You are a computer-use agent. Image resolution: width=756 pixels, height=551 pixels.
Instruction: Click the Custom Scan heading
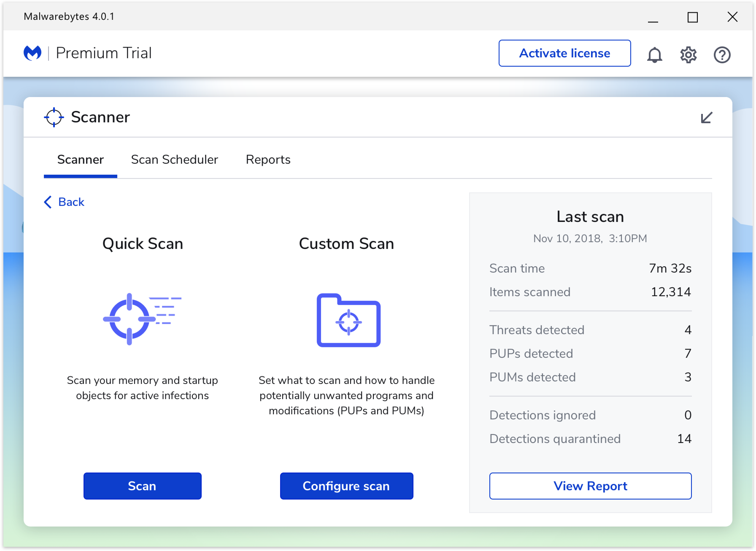pyautogui.click(x=347, y=243)
